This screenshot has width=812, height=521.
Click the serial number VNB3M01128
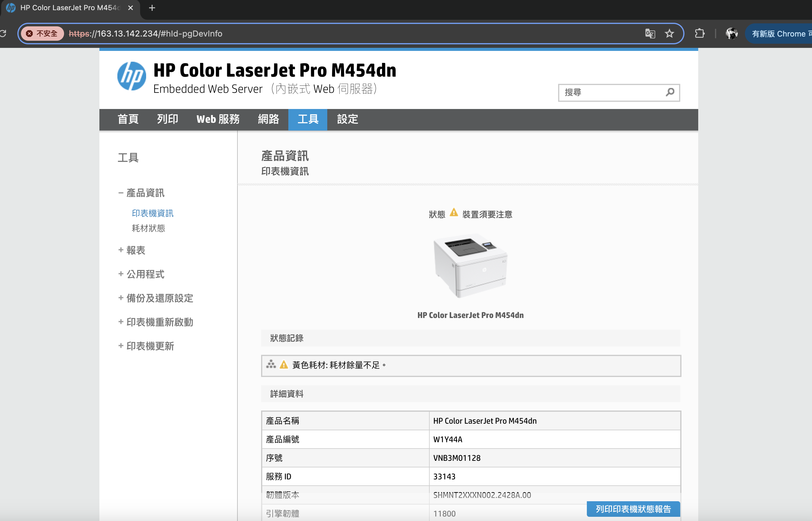pyautogui.click(x=457, y=458)
